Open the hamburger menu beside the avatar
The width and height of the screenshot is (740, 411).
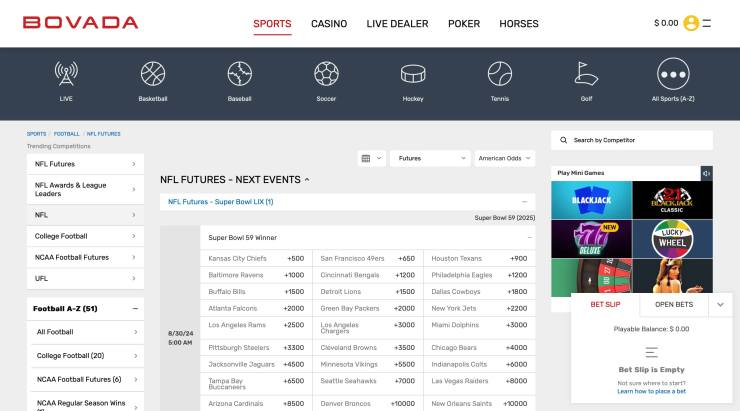(x=706, y=23)
